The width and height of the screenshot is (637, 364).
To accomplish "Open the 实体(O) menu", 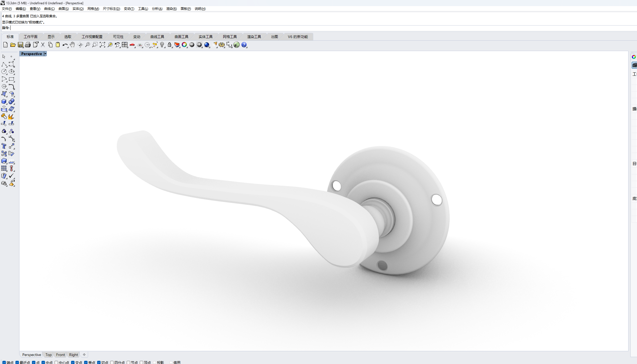I will pos(78,9).
